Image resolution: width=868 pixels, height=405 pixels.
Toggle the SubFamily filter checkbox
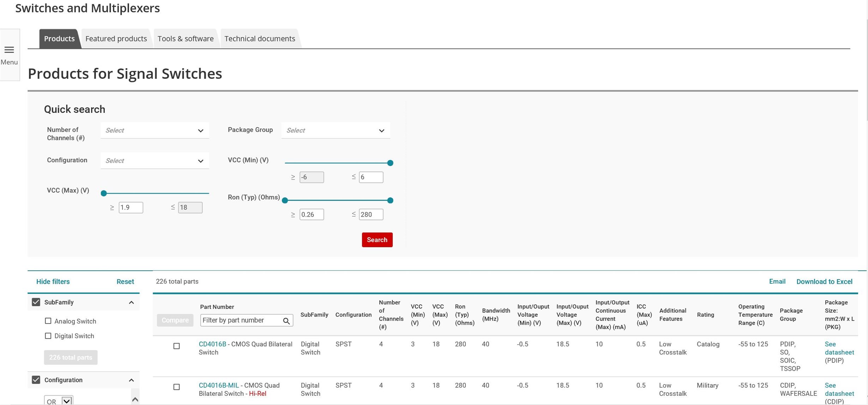(36, 302)
